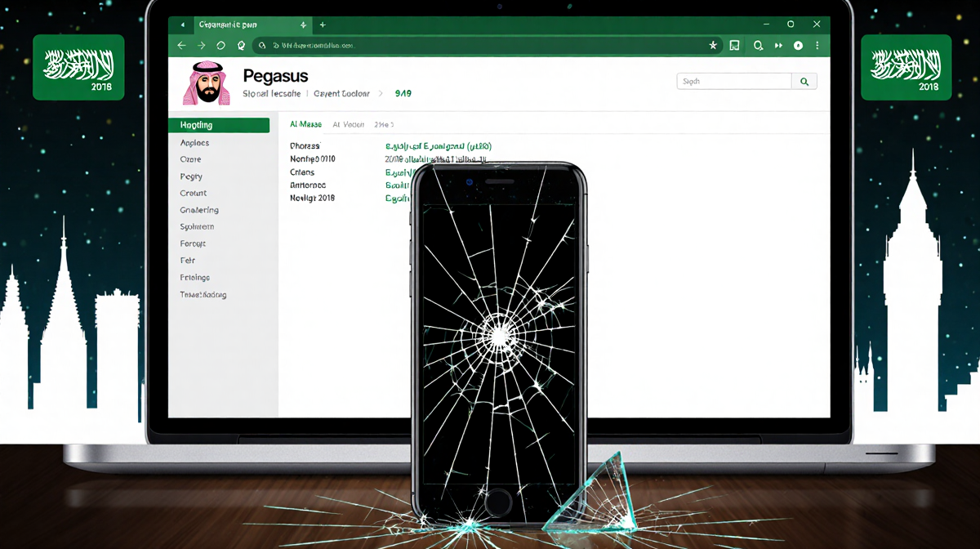980x549 pixels.
Task: Bookmark the page with the star icon
Action: click(x=712, y=45)
